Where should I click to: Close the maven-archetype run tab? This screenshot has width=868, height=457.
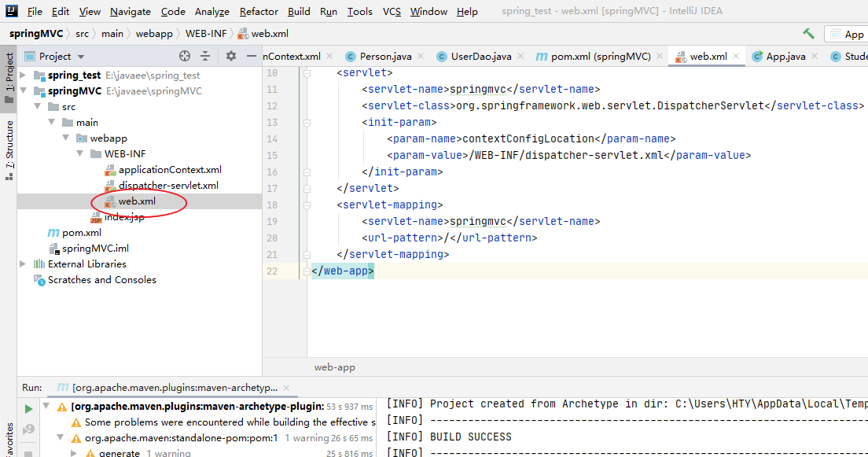[286, 388]
